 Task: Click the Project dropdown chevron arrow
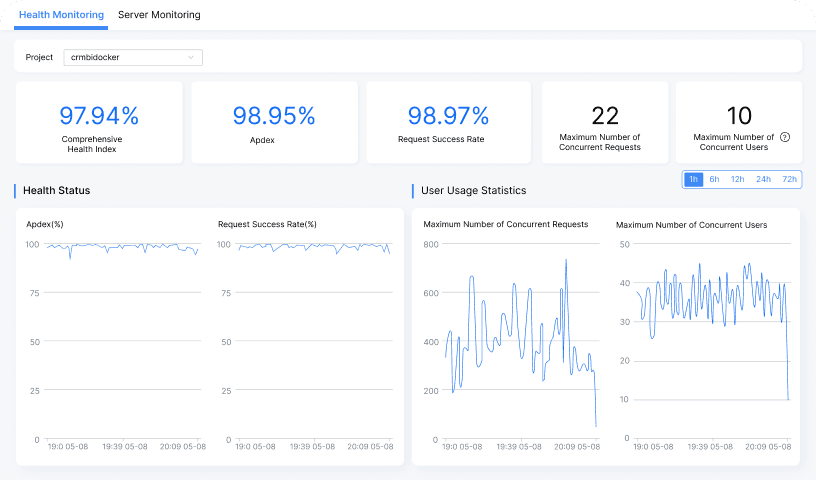coord(191,57)
